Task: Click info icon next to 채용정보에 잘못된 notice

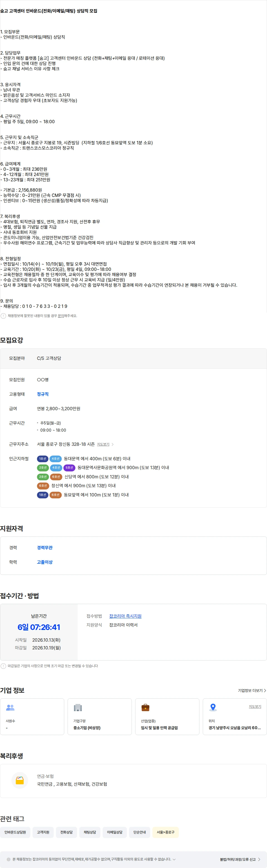Action: tap(3, 316)
